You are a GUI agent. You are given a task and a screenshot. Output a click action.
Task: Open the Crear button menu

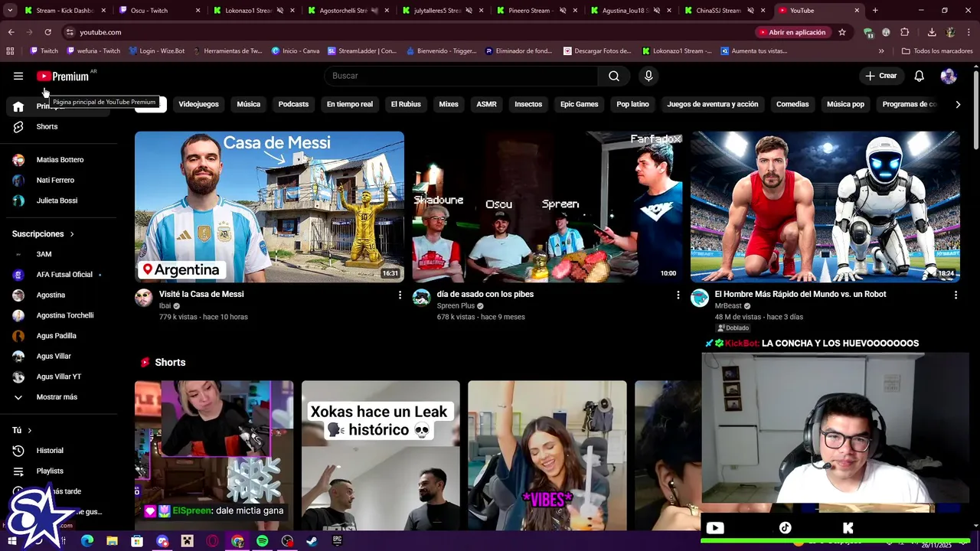(x=880, y=76)
